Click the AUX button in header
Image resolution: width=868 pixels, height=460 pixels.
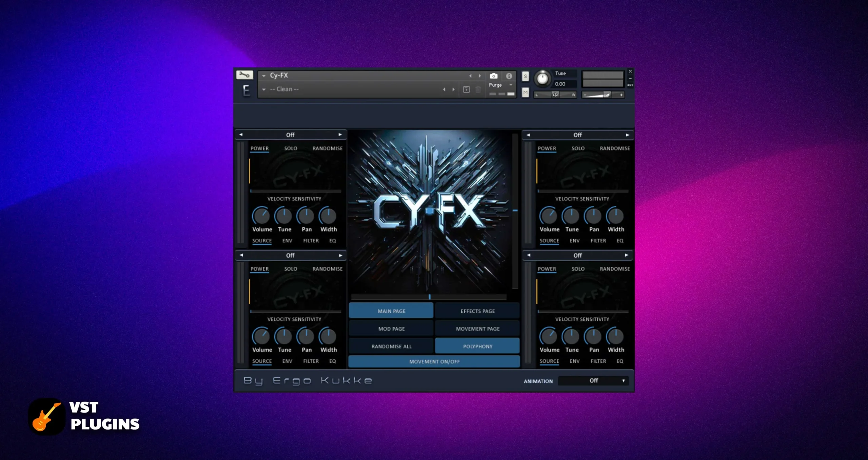(630, 85)
